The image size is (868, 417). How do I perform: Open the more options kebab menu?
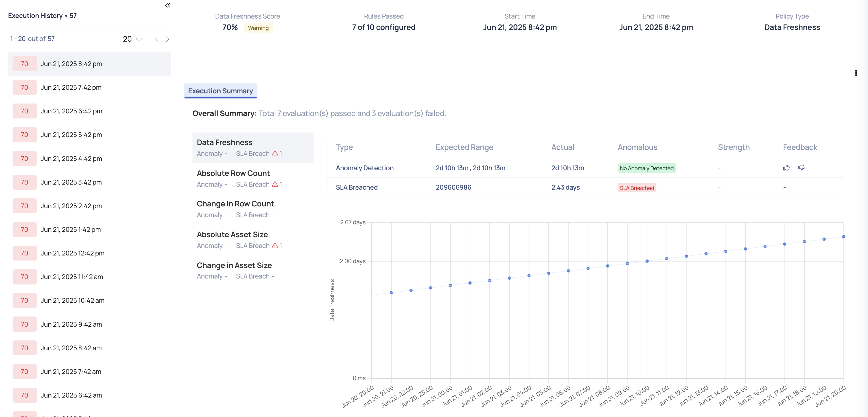click(x=856, y=73)
